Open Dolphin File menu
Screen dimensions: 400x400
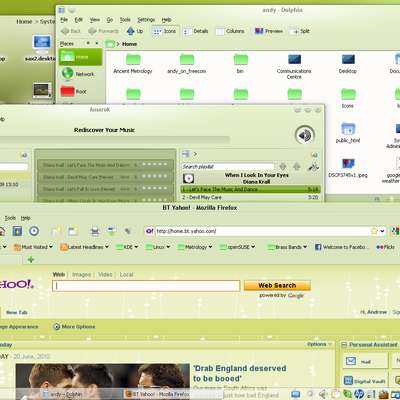pos(64,20)
